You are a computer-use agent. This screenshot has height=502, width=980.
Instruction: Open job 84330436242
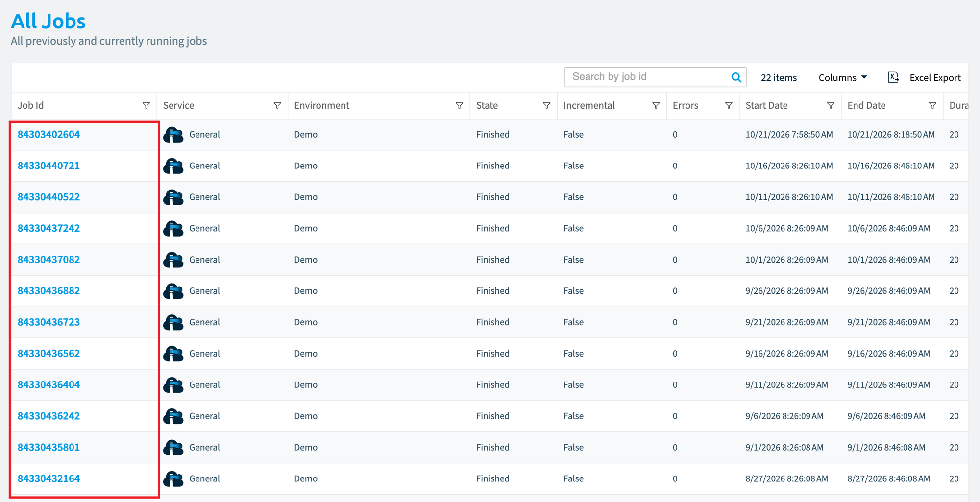point(49,416)
